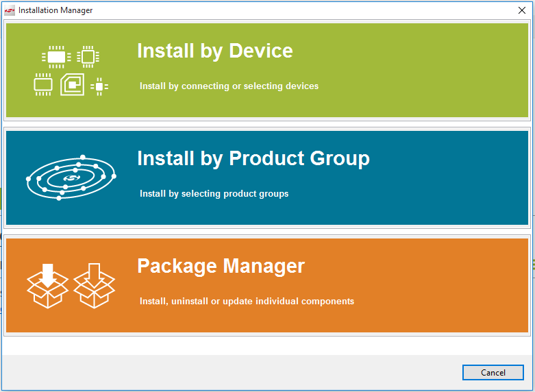The width and height of the screenshot is (535, 392).
Task: Click 'Install by selecting product groups' text
Action: click(x=214, y=194)
